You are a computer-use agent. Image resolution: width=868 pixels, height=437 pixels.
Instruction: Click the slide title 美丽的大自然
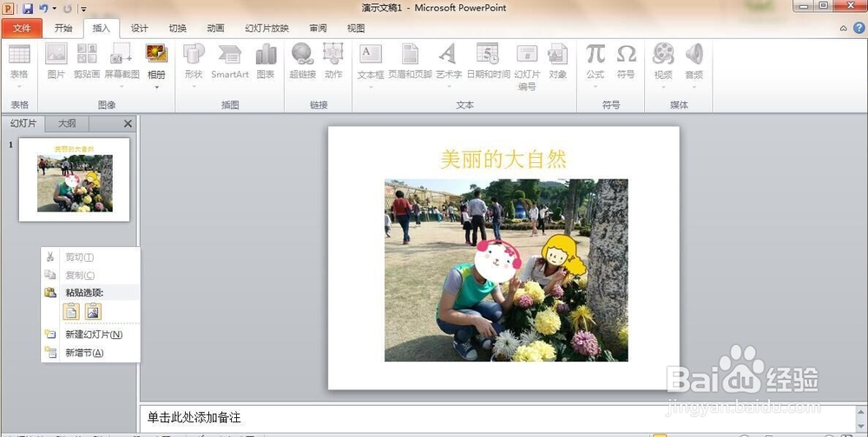point(503,160)
